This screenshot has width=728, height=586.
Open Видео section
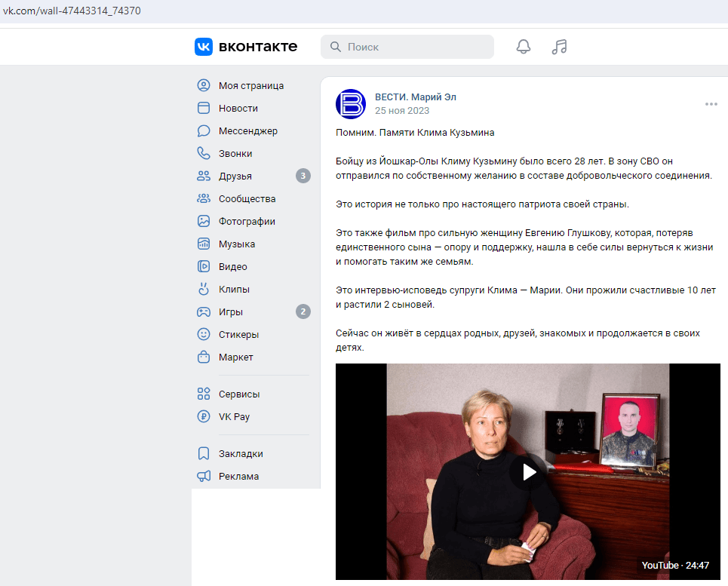(232, 267)
